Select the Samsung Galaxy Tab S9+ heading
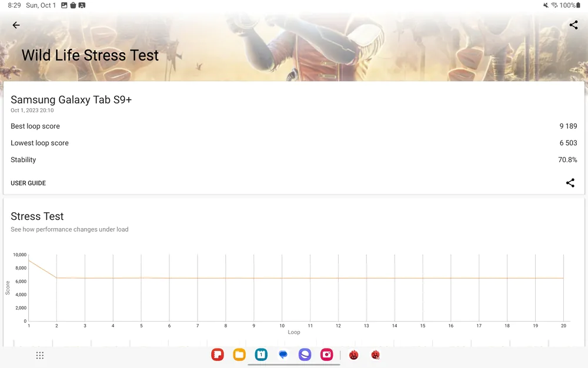The width and height of the screenshot is (588, 368). [71, 100]
